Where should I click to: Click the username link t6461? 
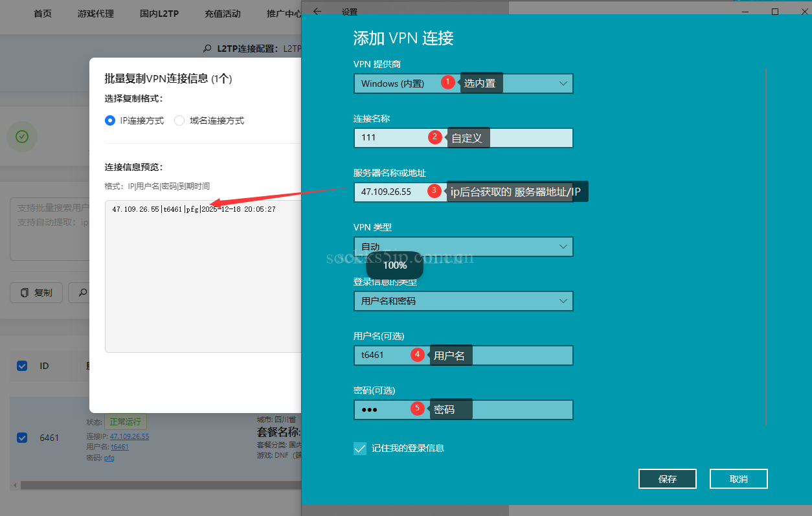[120, 447]
